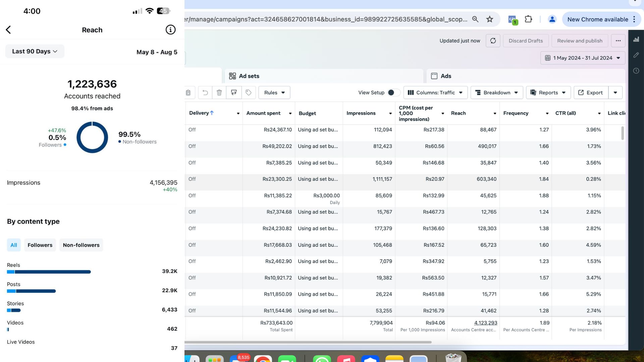Click the horizontal scrollbar under the table
This screenshot has width=644, height=362.
point(308,342)
